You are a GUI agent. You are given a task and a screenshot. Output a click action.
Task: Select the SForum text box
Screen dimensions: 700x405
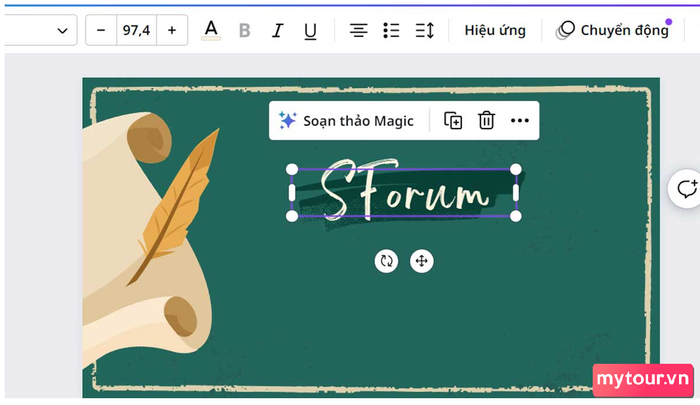tap(404, 192)
